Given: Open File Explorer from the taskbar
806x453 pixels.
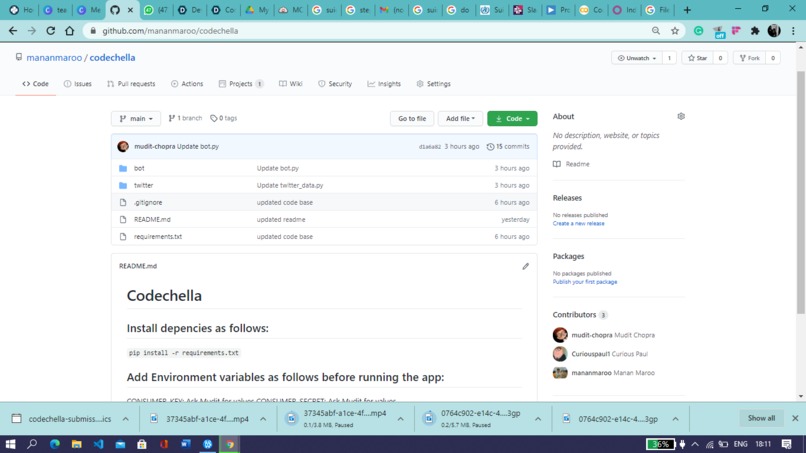Looking at the screenshot, I should tap(77, 444).
